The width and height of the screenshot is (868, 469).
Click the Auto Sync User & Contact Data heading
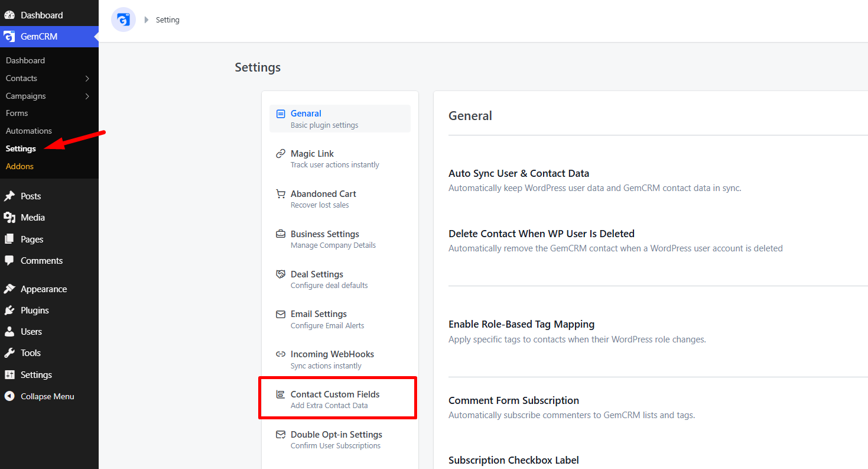click(x=519, y=173)
